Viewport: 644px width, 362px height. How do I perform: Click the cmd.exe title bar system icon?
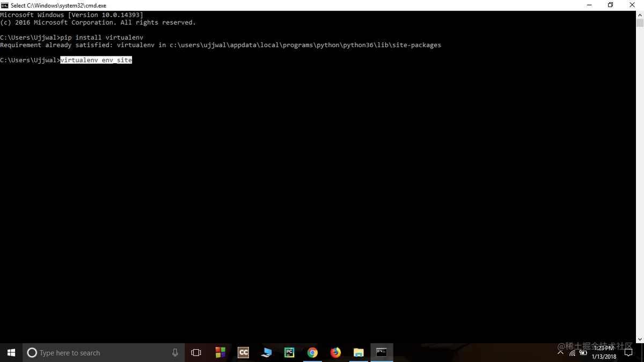click(x=5, y=5)
